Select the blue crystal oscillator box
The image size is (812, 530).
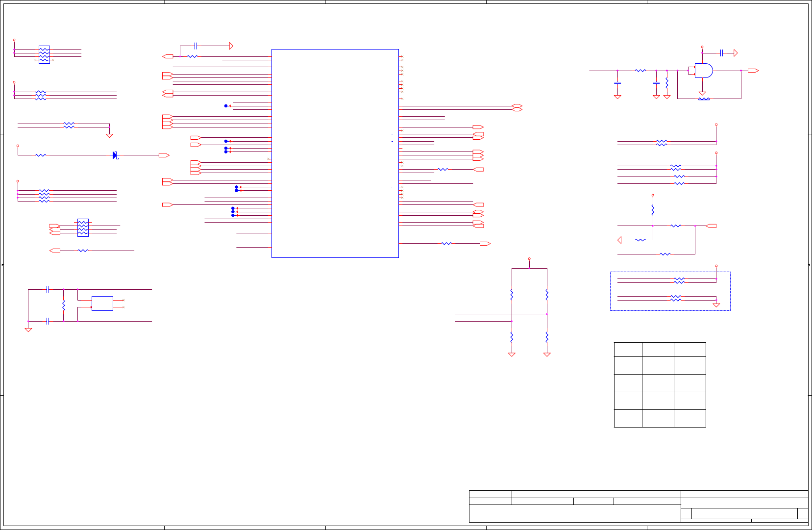point(102,303)
